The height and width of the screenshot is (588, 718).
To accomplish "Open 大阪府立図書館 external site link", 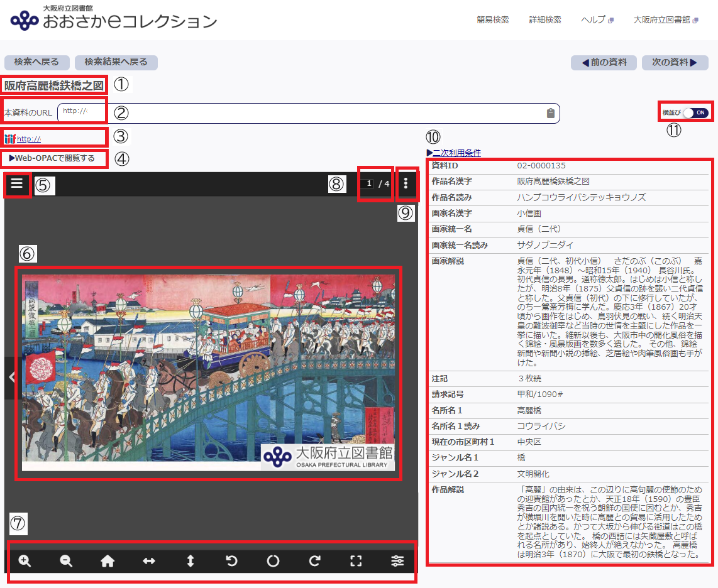I will click(x=666, y=19).
